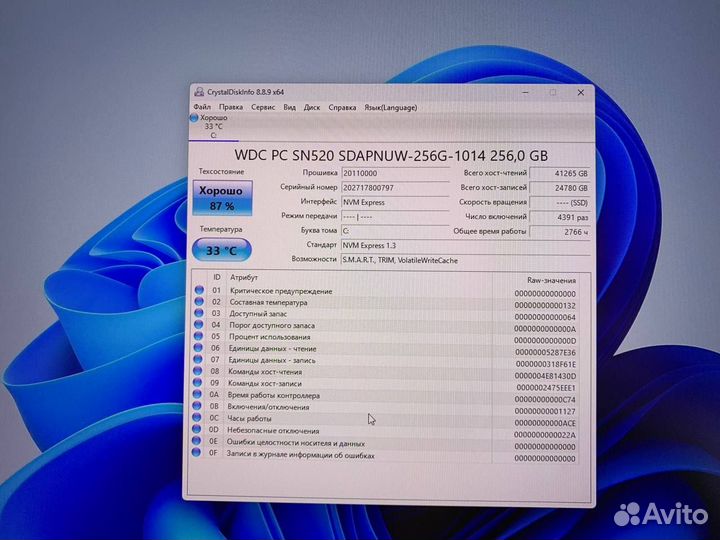The image size is (720, 540).
Task: Select attribute Команды хост-чтения
Action: coord(265,372)
